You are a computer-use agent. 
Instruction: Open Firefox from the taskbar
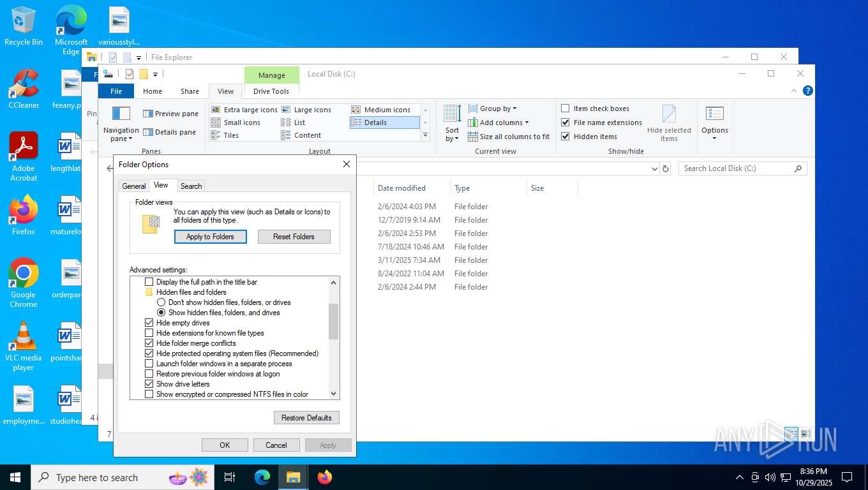point(325,477)
